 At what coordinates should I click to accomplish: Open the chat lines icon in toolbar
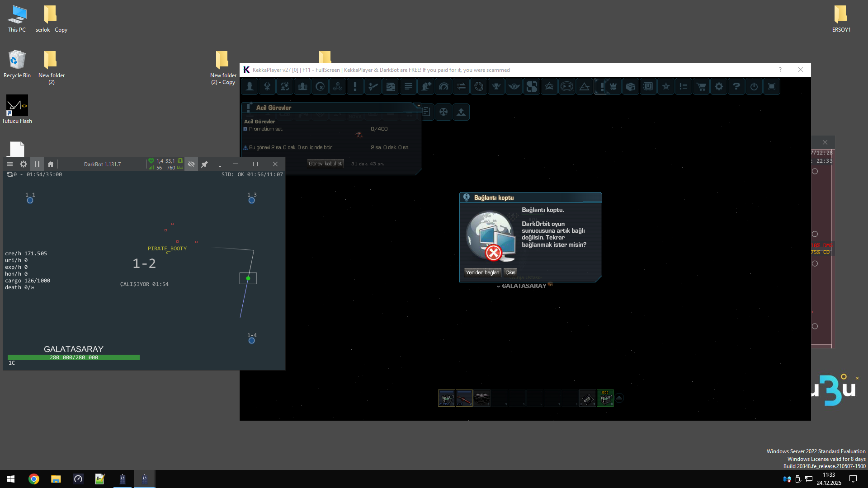click(x=408, y=86)
